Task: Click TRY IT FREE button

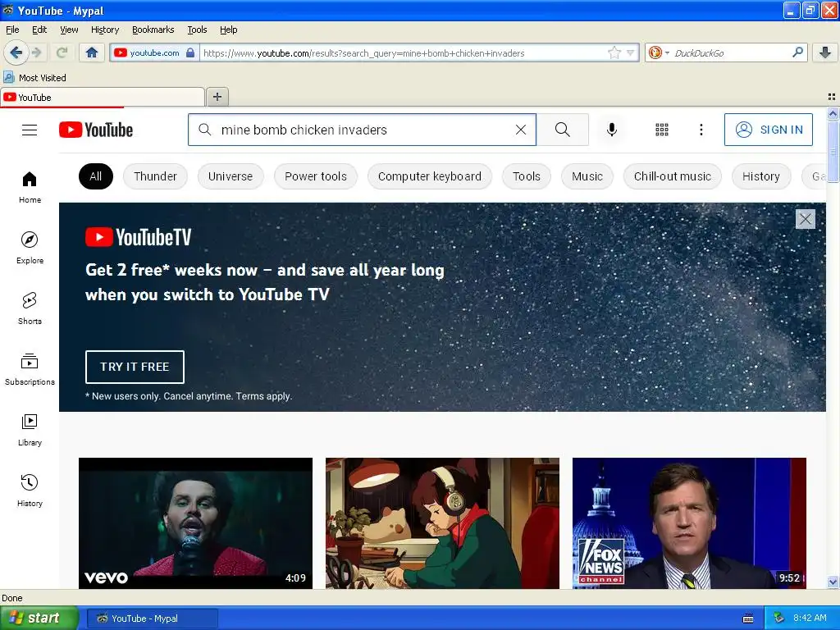Action: click(135, 367)
